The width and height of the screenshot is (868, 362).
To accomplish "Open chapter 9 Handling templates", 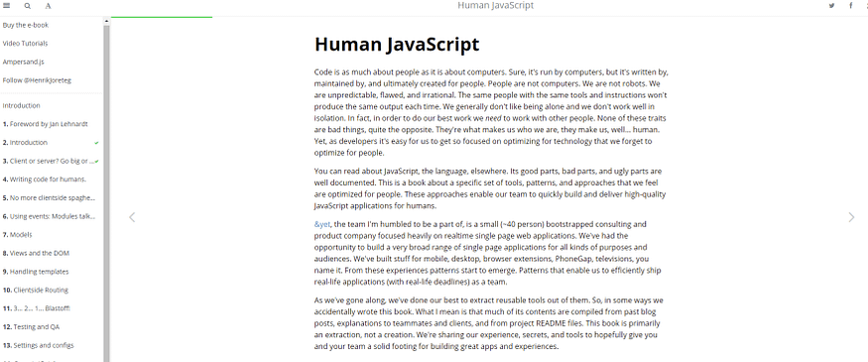I will click(36, 272).
